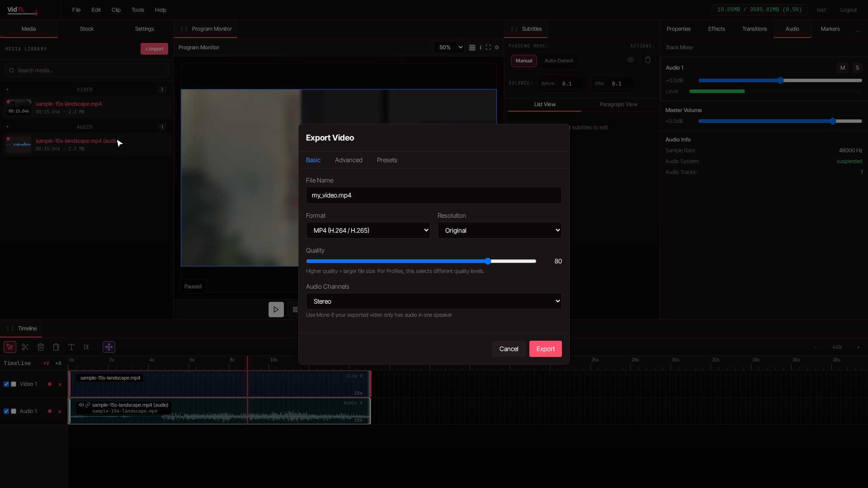Select Auto-Detect padding mode
This screenshot has height=488, width=868.
[559, 61]
